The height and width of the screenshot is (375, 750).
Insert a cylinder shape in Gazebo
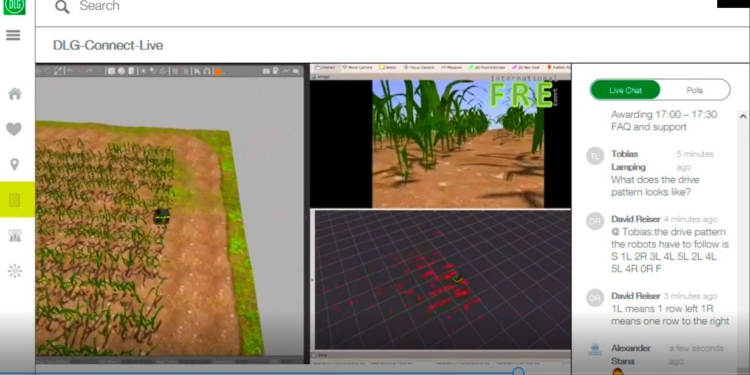pyautogui.click(x=131, y=71)
